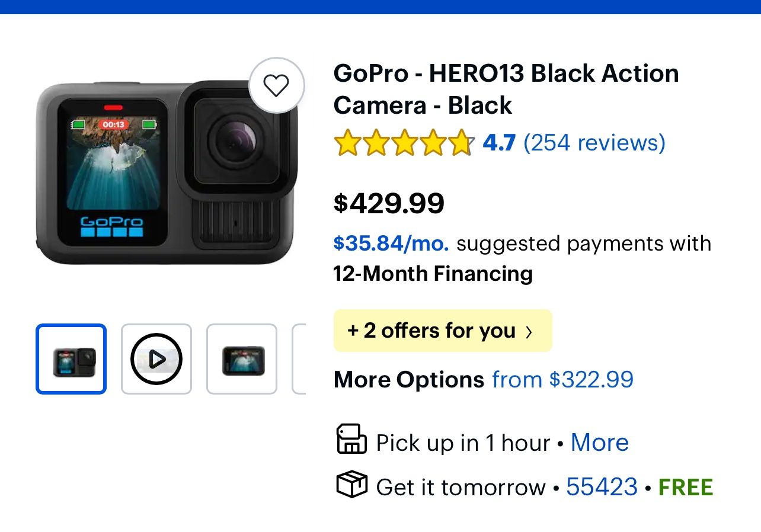Click the green FREE shipping label
This screenshot has height=532, width=761.
pos(685,486)
